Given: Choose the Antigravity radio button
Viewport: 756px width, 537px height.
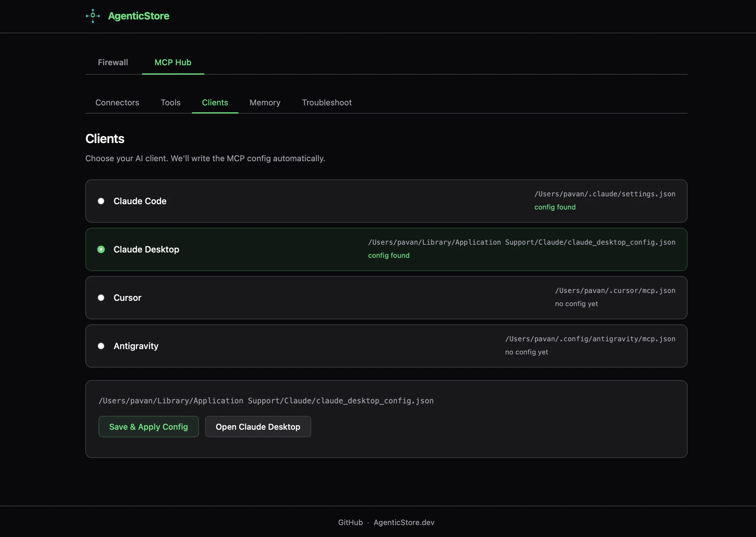Looking at the screenshot, I should [x=101, y=346].
